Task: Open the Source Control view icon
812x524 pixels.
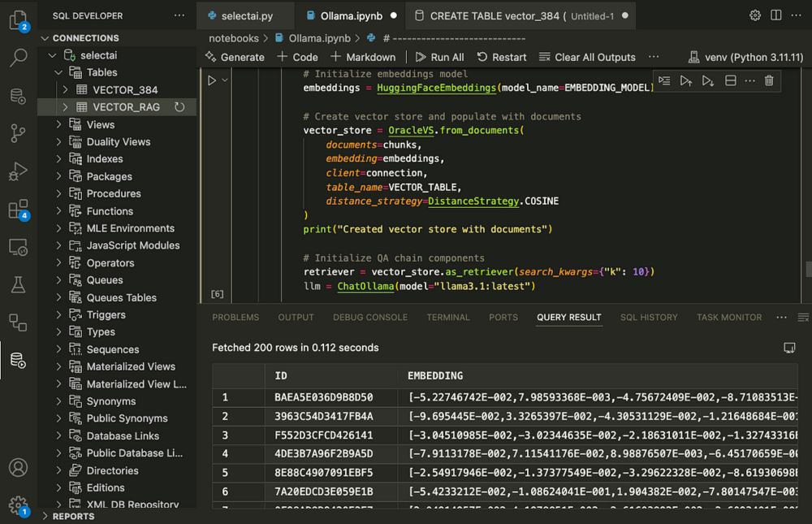Action: (x=18, y=133)
